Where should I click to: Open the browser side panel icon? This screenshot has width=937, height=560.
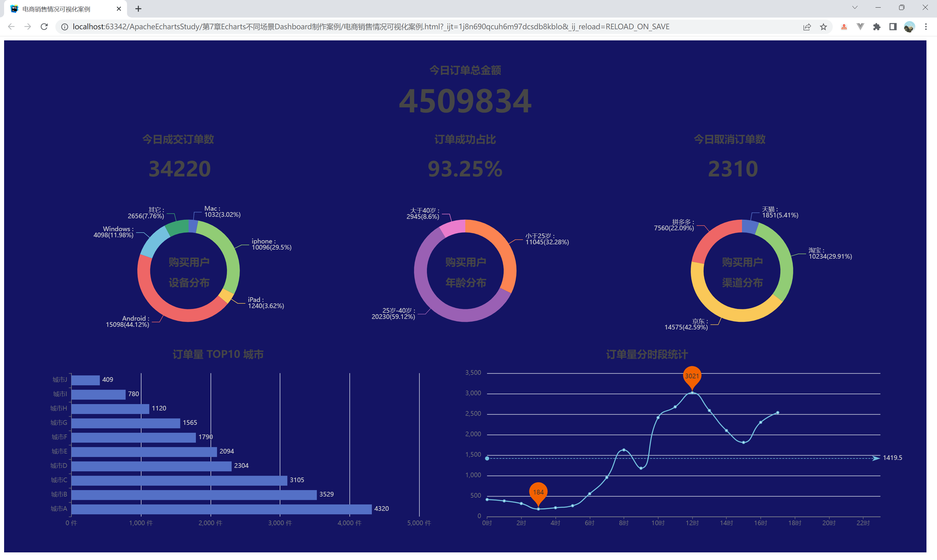pyautogui.click(x=893, y=26)
